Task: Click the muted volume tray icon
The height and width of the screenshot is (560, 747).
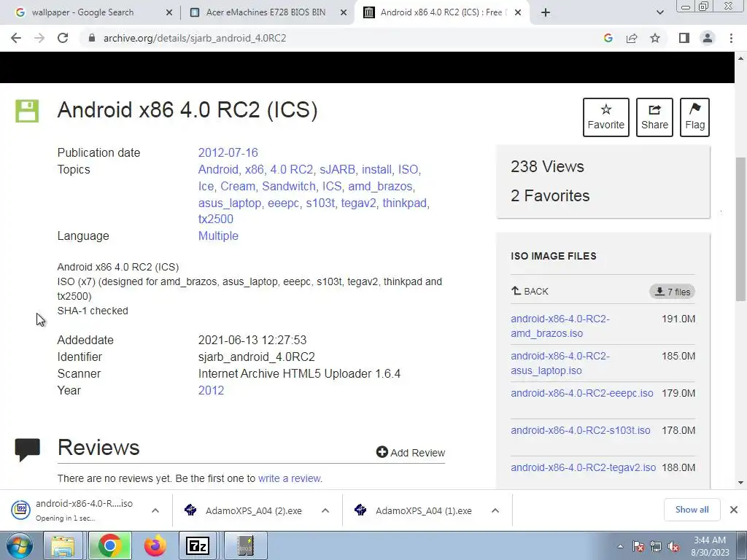Action: [x=673, y=547]
